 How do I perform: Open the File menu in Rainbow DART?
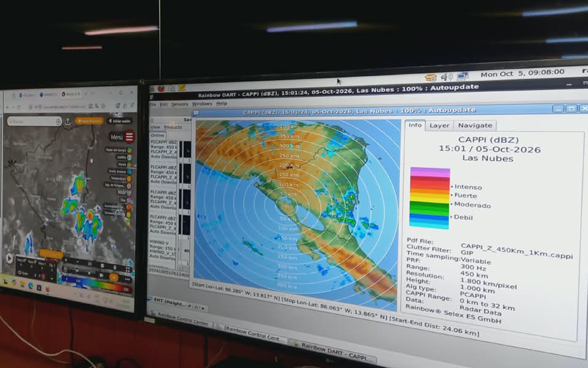tap(152, 104)
